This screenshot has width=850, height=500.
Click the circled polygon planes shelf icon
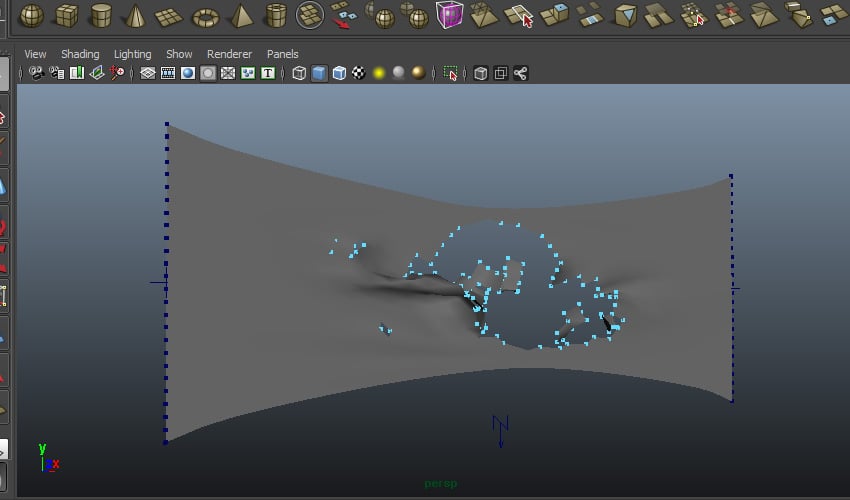[x=310, y=15]
